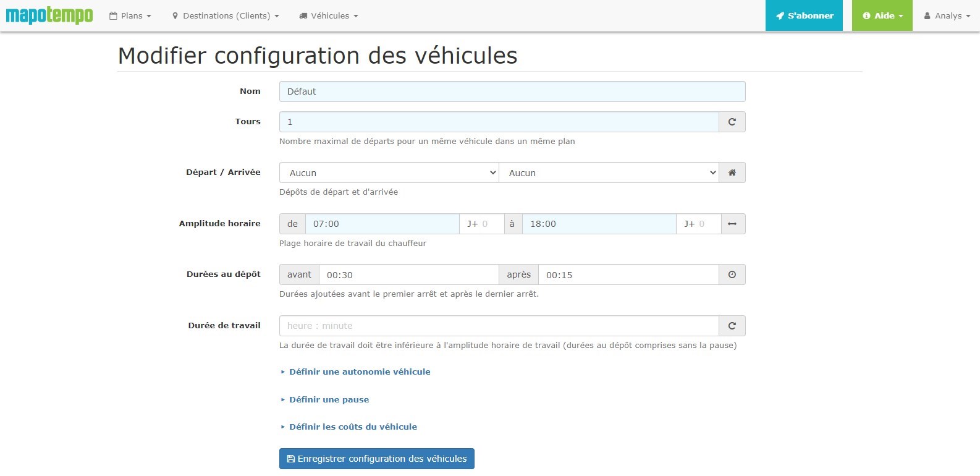Open the Véhicules menu
The height and width of the screenshot is (476, 980).
[329, 15]
